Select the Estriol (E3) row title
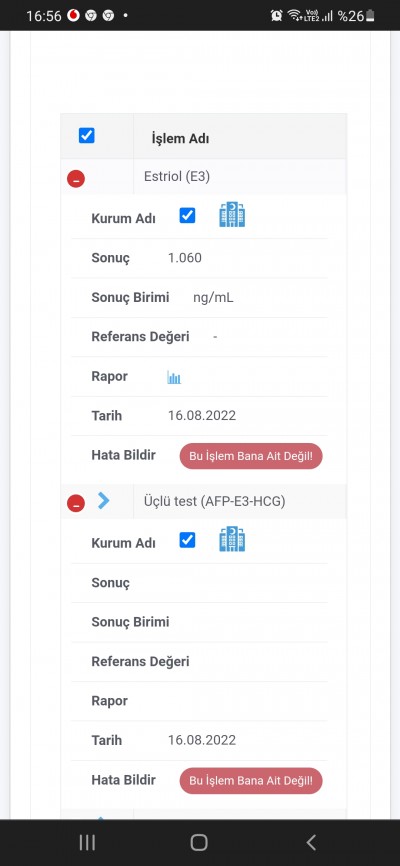The image size is (400, 866). point(177,176)
